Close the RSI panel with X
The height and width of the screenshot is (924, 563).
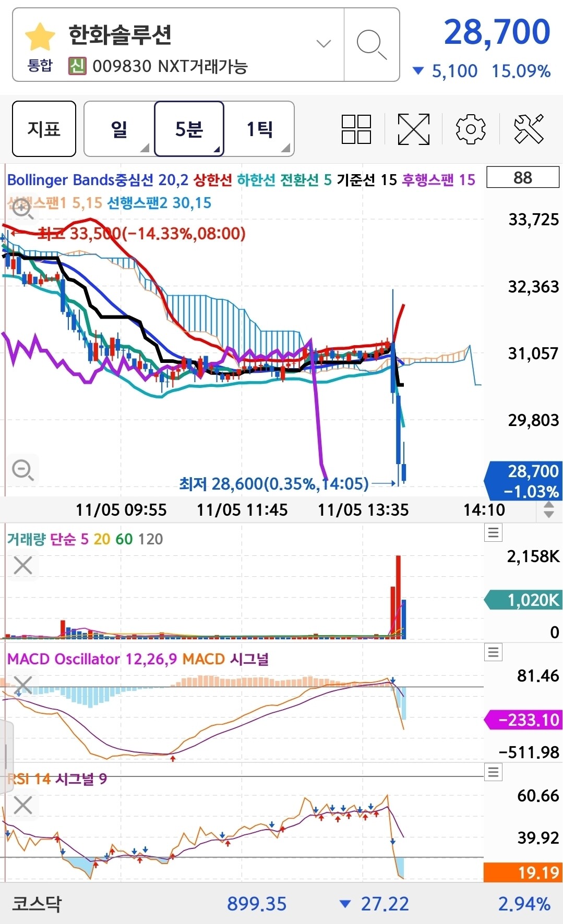23,805
